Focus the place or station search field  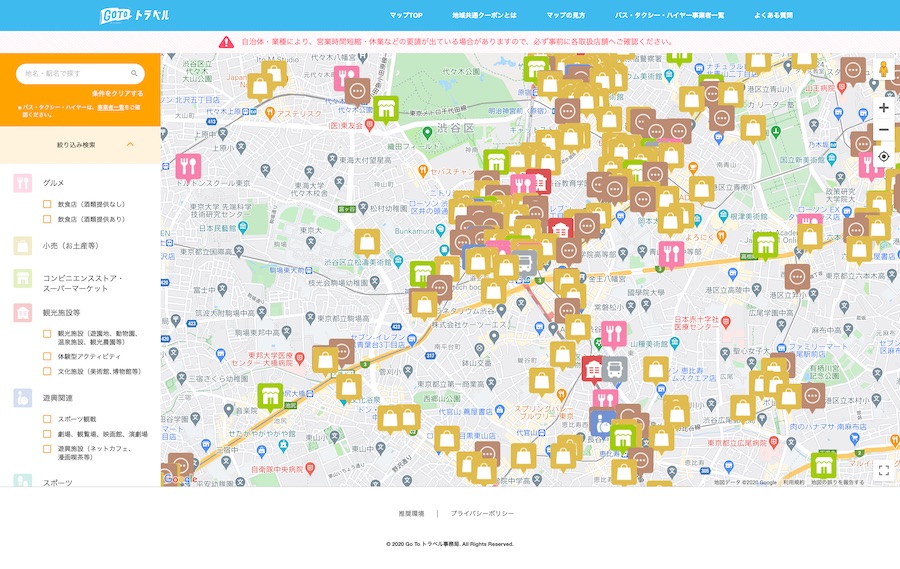click(80, 73)
